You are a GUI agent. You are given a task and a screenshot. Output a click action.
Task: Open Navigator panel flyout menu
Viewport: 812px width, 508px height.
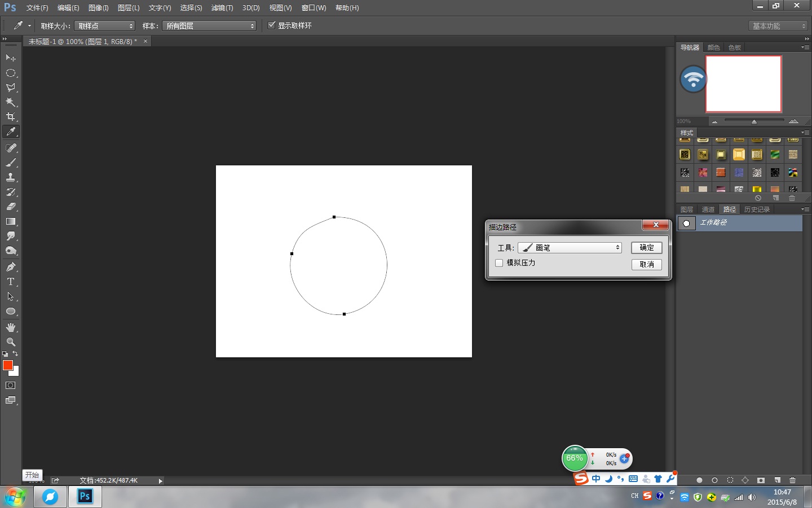click(x=805, y=47)
